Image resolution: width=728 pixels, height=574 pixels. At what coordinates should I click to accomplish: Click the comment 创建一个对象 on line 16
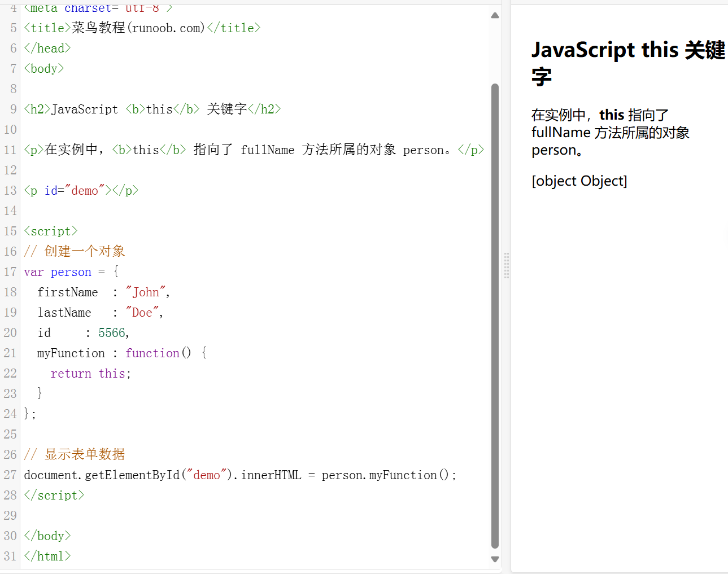pos(75,251)
